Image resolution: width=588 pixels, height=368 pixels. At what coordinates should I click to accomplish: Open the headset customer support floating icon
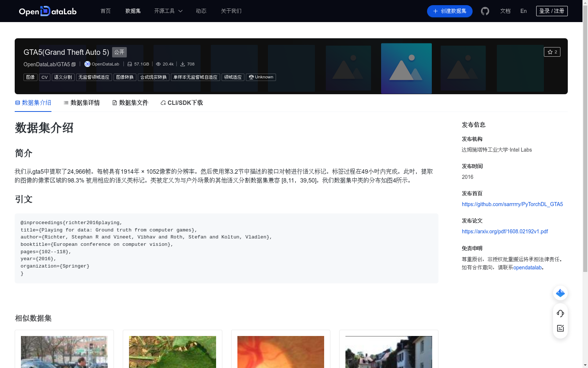[x=560, y=314]
